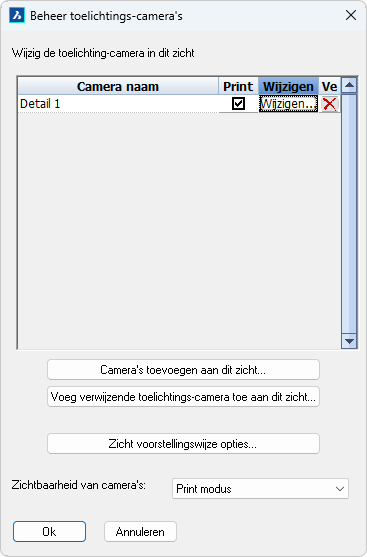Click the Camera naam column header
This screenshot has width=367, height=557.
click(118, 86)
